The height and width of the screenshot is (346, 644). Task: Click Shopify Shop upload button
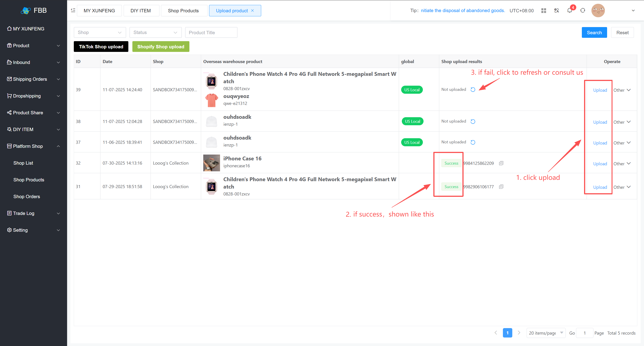(x=161, y=47)
